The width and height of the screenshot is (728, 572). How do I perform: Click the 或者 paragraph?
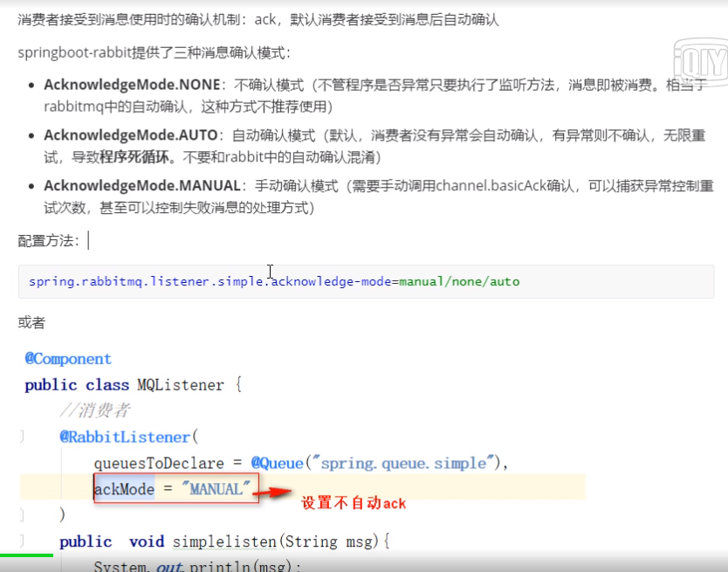click(31, 322)
